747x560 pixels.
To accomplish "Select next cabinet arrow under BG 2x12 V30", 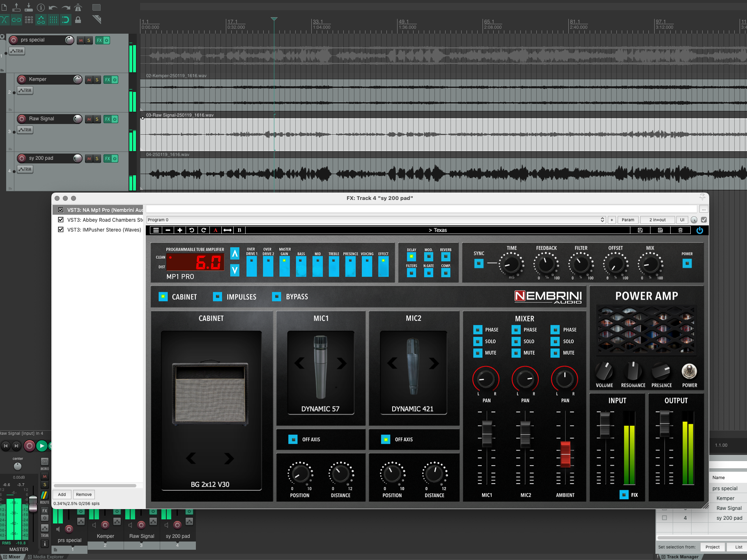I will (229, 458).
